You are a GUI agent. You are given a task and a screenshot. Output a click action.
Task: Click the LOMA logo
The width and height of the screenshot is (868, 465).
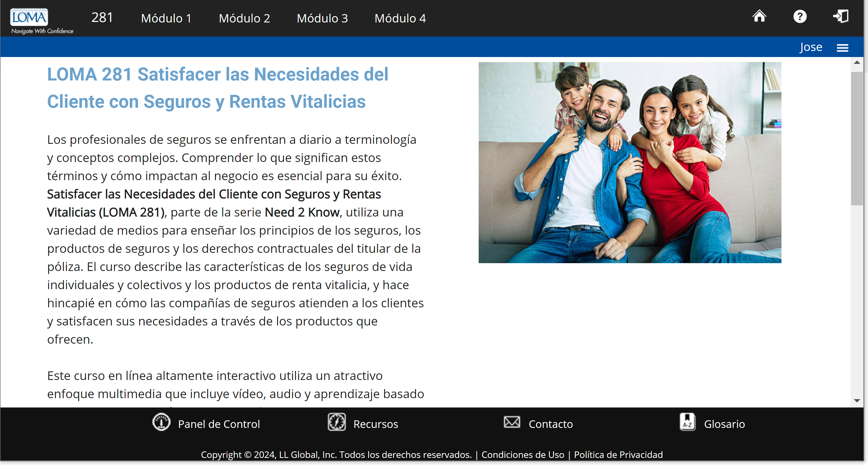[29, 17]
